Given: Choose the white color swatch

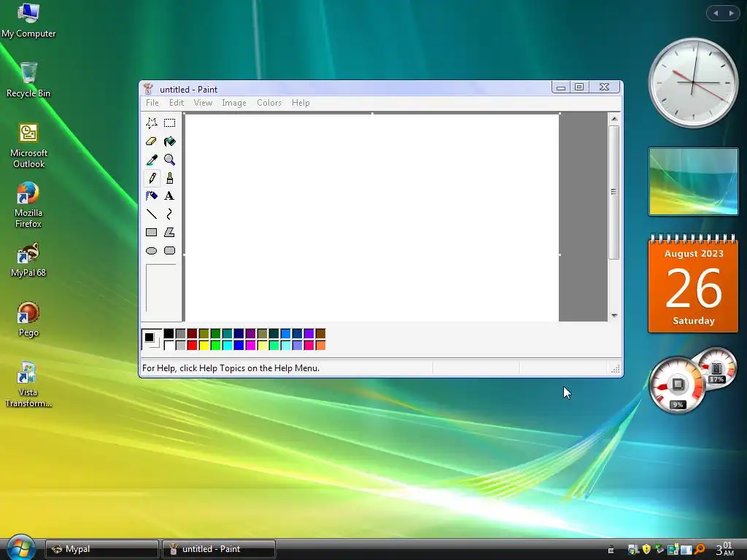Looking at the screenshot, I should coord(169,345).
